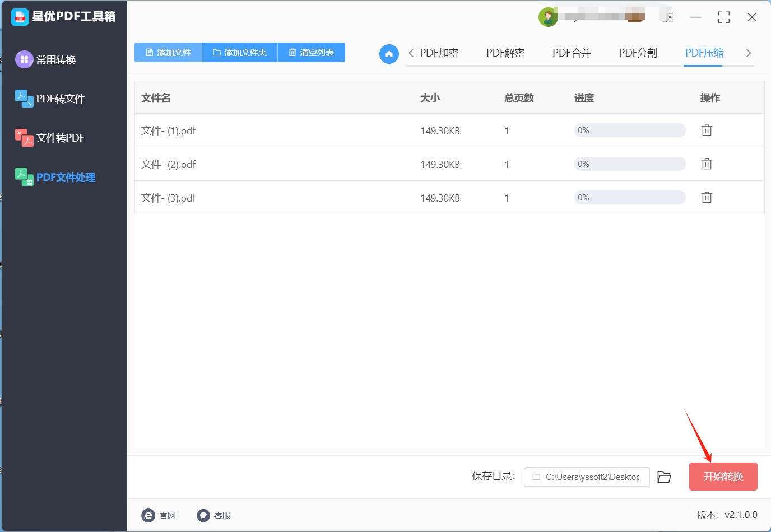Click the 添加文件夹 button
The width and height of the screenshot is (771, 532).
click(240, 52)
